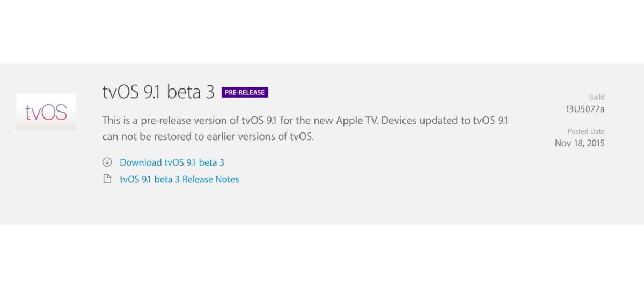644x303 pixels.
Task: Open tvOS 9.1 beta 3 Release Notes
Action: tap(179, 179)
